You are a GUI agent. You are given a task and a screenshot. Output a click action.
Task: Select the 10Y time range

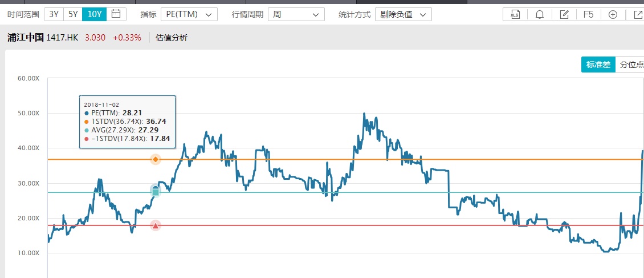[94, 14]
